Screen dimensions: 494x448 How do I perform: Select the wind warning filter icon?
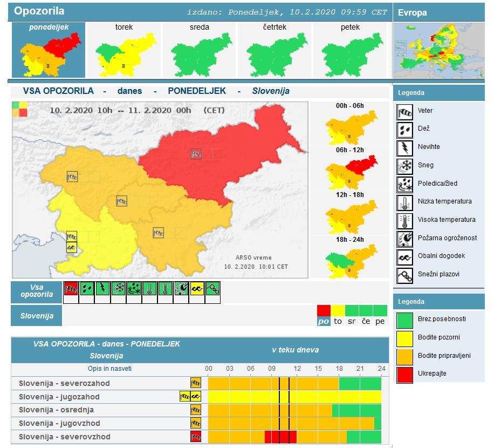pos(71,289)
